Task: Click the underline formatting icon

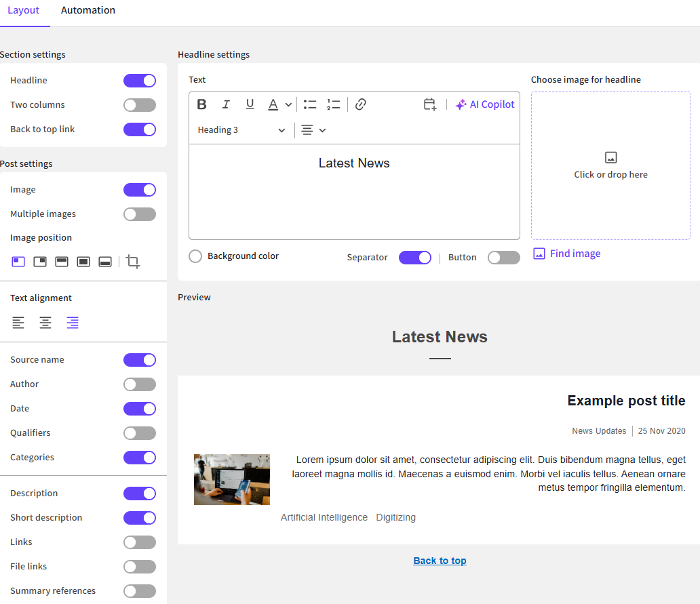Action: 250,104
